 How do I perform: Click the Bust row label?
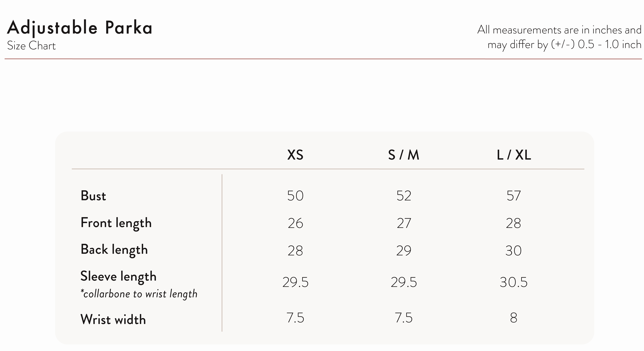click(93, 196)
